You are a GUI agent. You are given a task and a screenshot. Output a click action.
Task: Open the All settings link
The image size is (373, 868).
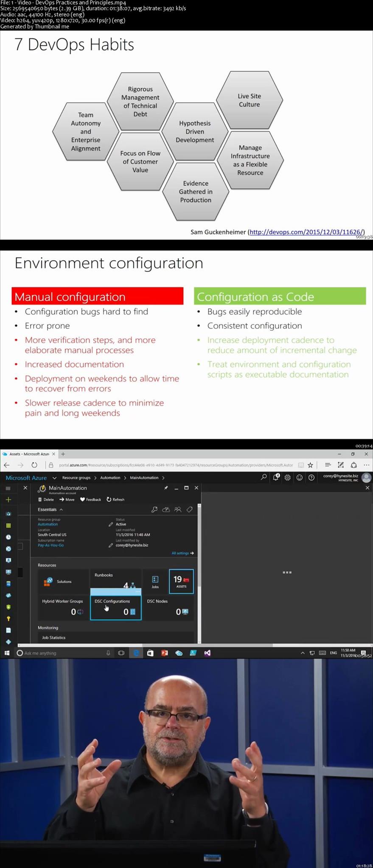[182, 553]
